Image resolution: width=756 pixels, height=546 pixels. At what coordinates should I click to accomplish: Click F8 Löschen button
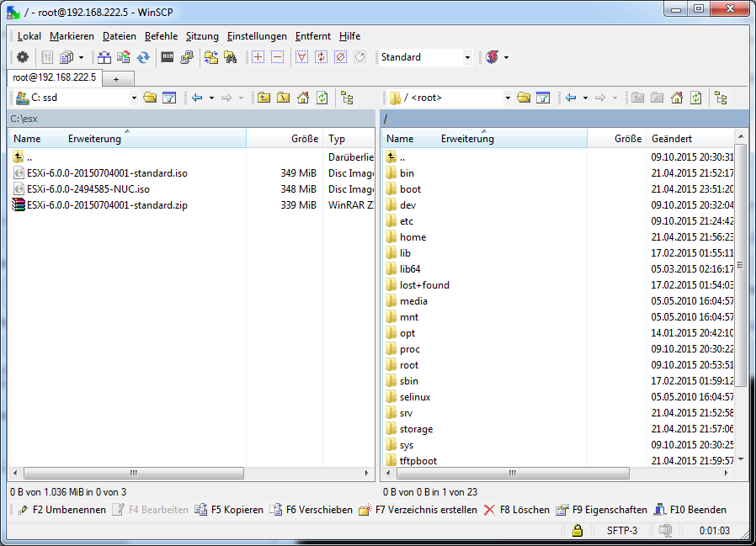click(517, 510)
